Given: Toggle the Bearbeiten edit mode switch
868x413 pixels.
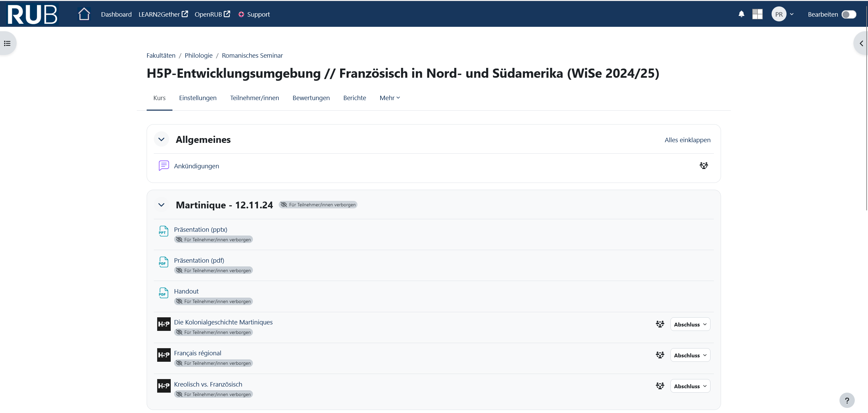Looking at the screenshot, I should point(849,15).
